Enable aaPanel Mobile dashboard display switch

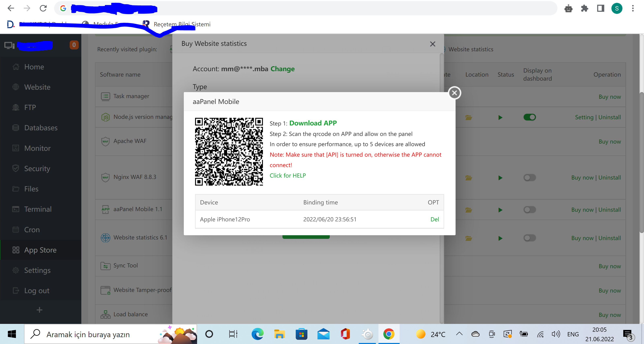pyautogui.click(x=529, y=210)
